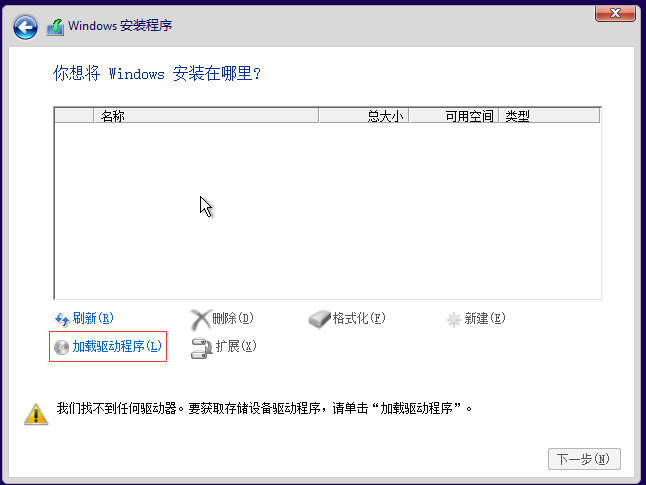Close the Windows Setup window
This screenshot has height=485, width=646.
point(615,13)
